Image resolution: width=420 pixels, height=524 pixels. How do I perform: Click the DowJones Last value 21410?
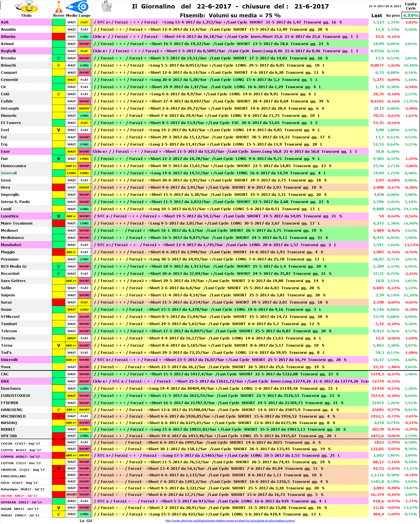(378, 388)
